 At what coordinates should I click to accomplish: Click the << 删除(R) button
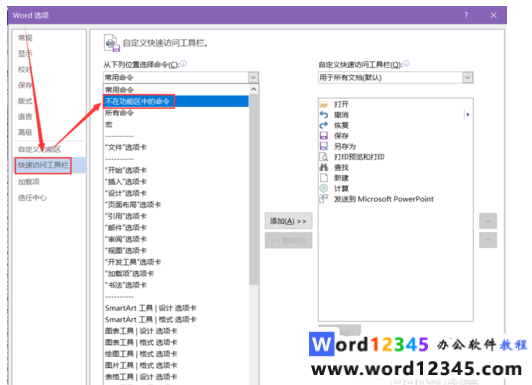click(288, 240)
